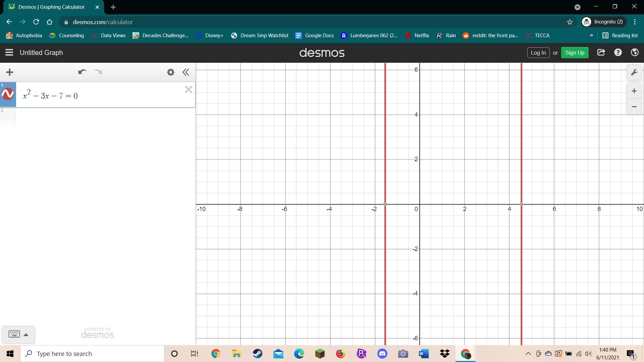Image resolution: width=644 pixels, height=362 pixels.
Task: Zoom in on the graph
Action: tap(634, 91)
